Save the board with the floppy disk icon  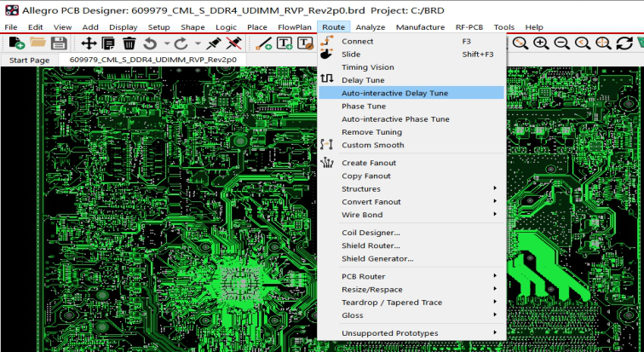coord(59,43)
